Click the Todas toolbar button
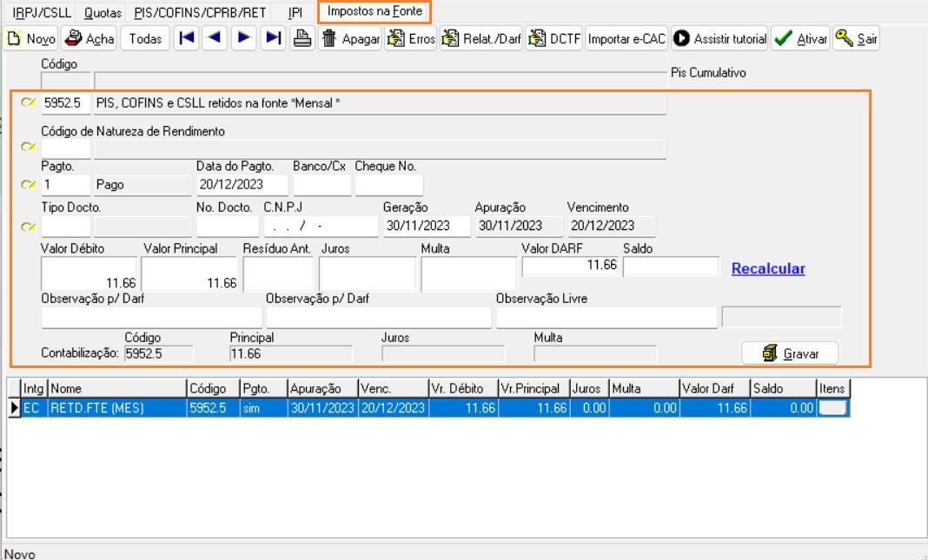928x560 pixels. point(145,39)
